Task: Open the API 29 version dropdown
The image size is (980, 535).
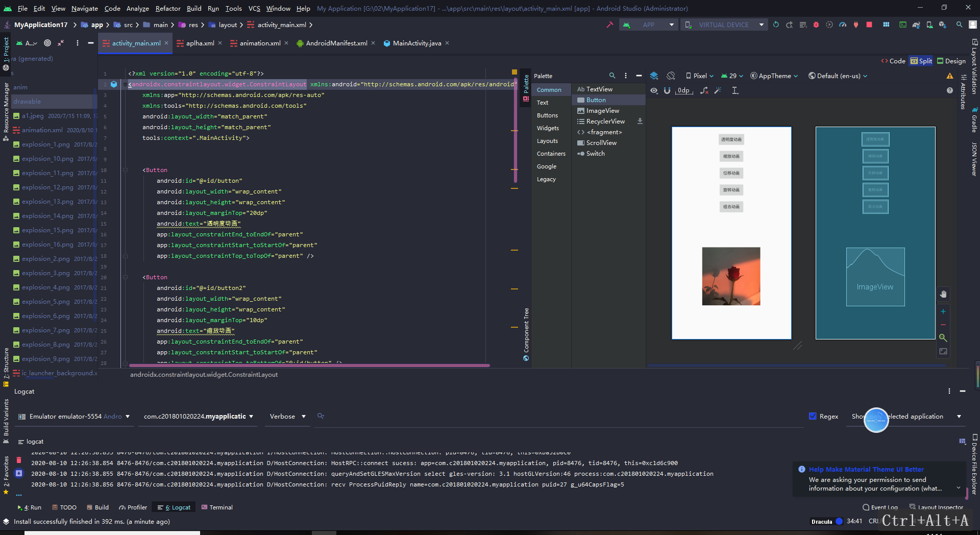Action: 732,76
